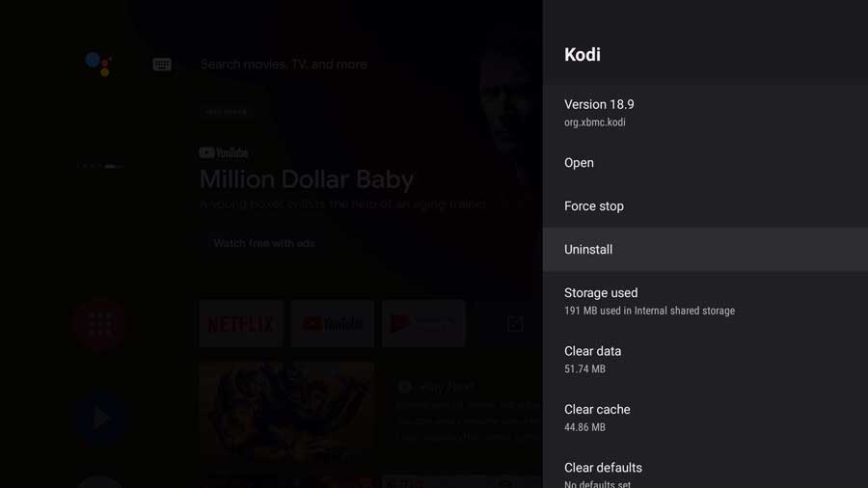The height and width of the screenshot is (488, 868).
Task: Click Version 18.9 info row
Action: pos(705,112)
